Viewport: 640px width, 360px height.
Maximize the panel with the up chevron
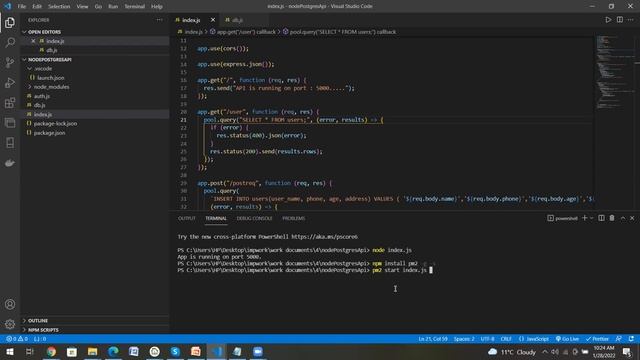pyautogui.click(x=623, y=218)
